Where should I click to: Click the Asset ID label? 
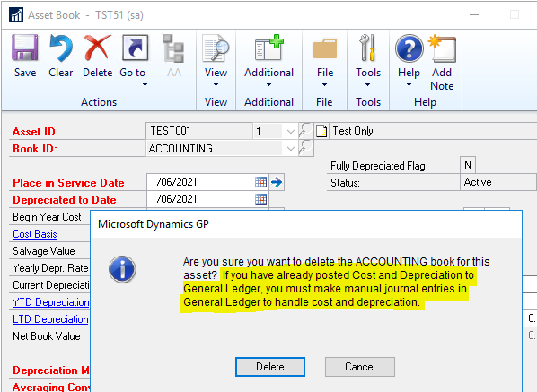pos(33,132)
